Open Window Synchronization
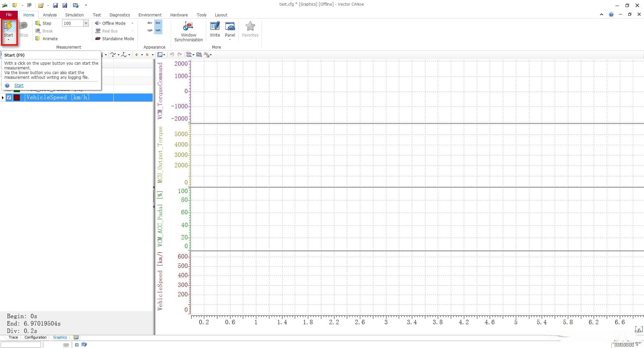Screen dimensions: 644x348 click(189, 32)
